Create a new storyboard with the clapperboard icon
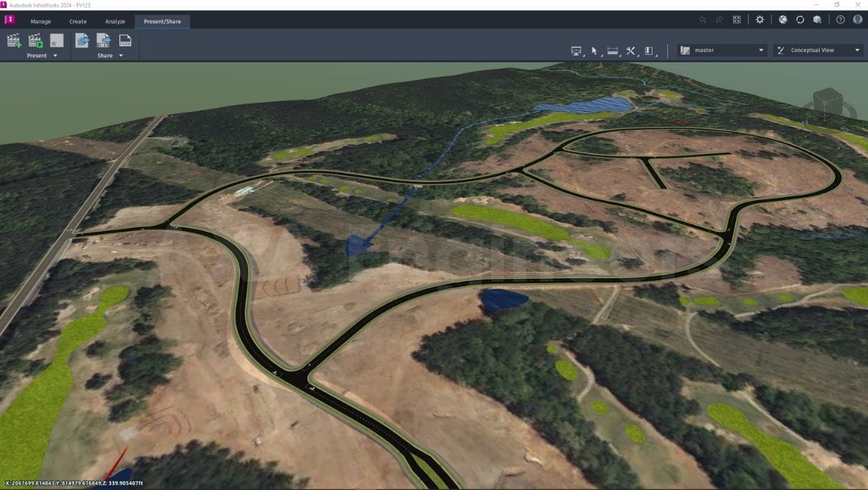Screen dimensions: 868x490 [x=14, y=40]
